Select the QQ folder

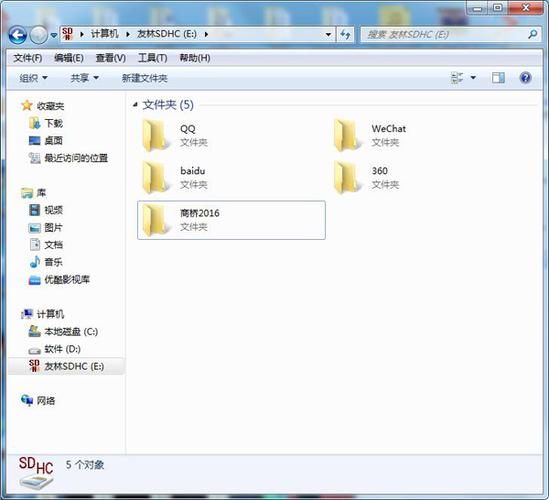231,135
